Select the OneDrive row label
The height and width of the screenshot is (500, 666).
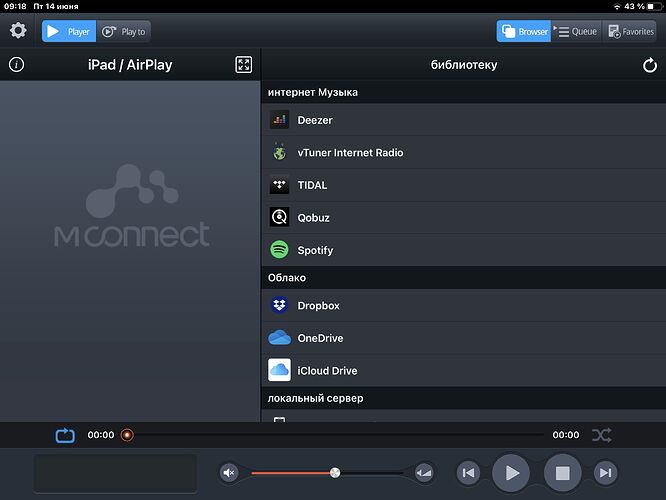(320, 338)
